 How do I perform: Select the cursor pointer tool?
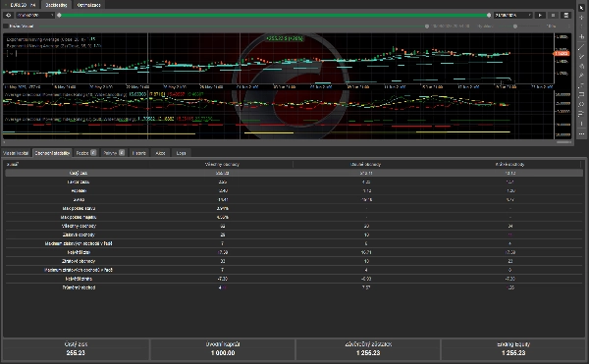(581, 8)
